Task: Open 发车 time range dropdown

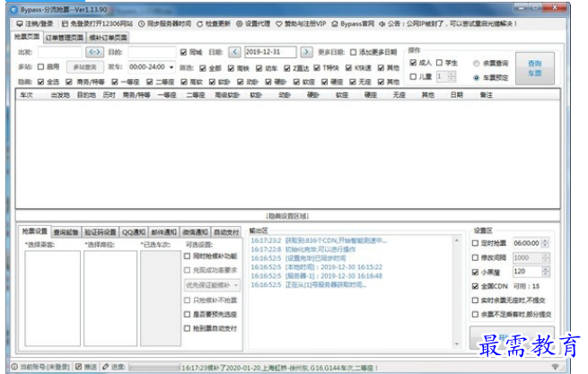Action: [152, 67]
